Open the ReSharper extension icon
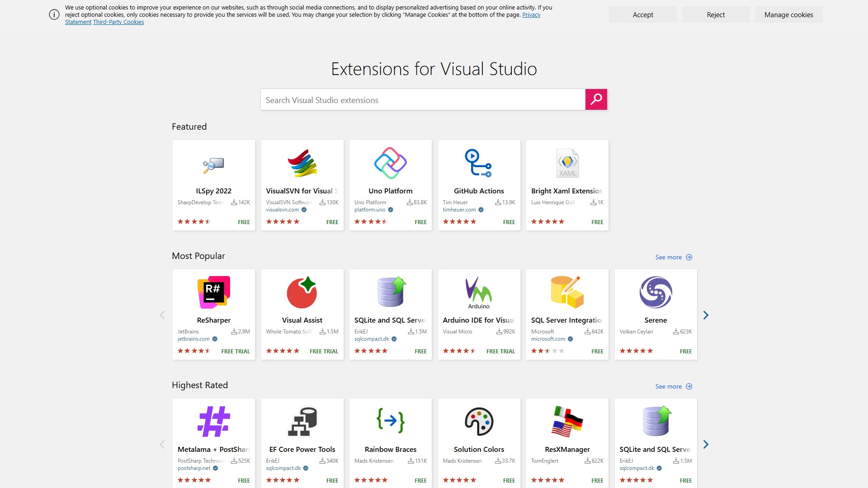Image resolution: width=868 pixels, height=488 pixels. 213,292
